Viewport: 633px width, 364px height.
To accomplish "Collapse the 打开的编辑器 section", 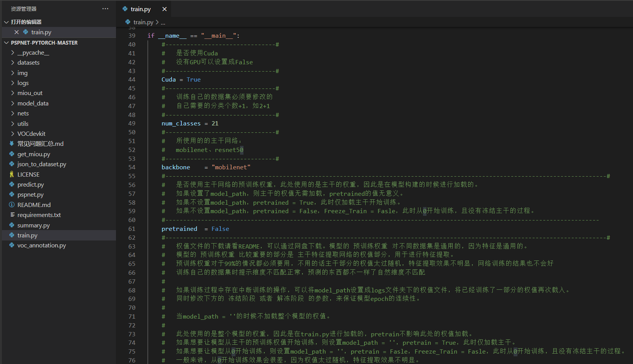I will 6,22.
